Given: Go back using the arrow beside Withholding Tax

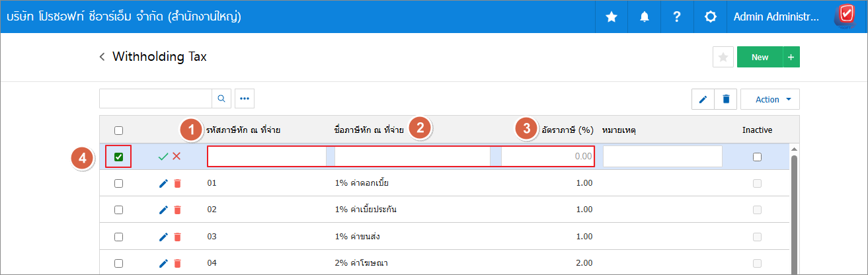Looking at the screenshot, I should coord(102,57).
